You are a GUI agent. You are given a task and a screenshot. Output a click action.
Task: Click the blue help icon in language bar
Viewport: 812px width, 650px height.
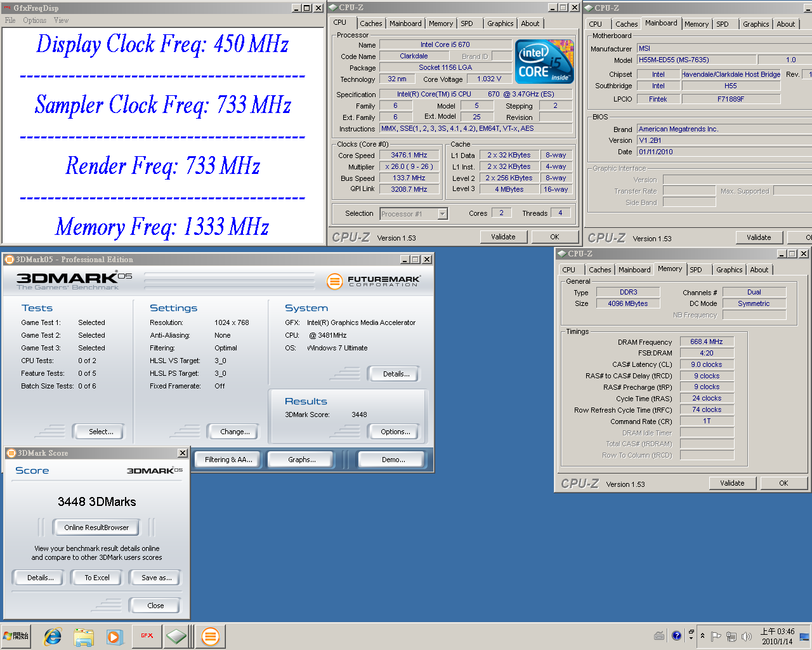(x=676, y=635)
